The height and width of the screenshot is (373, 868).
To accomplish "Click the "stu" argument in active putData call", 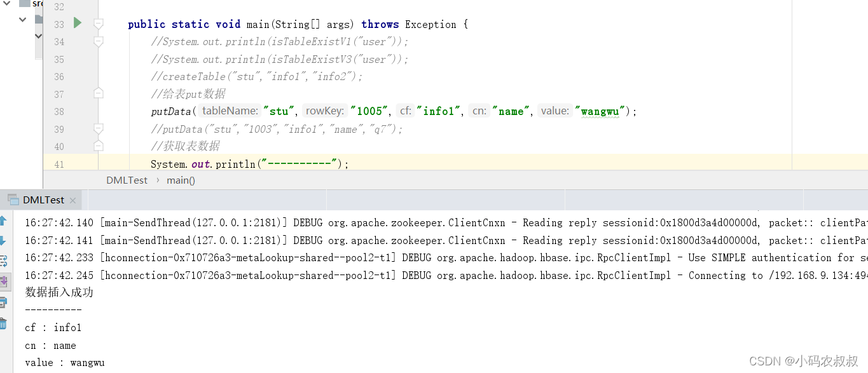I will [x=279, y=111].
